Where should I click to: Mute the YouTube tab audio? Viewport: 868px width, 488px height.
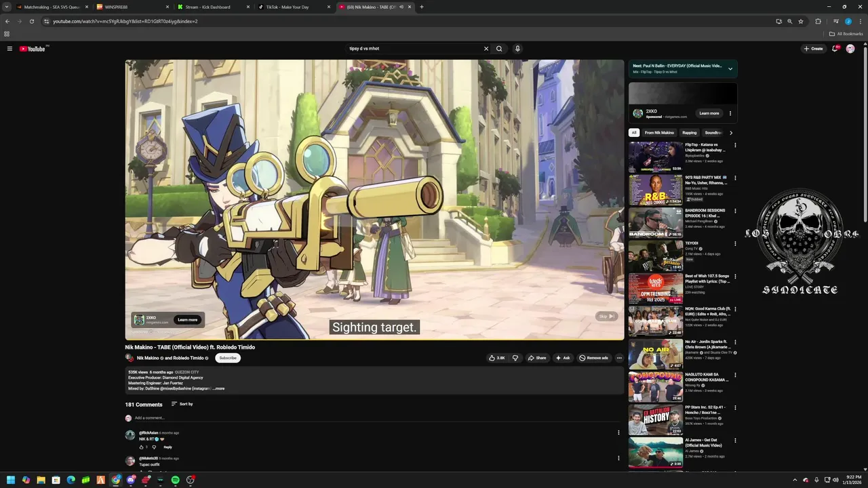(x=401, y=7)
